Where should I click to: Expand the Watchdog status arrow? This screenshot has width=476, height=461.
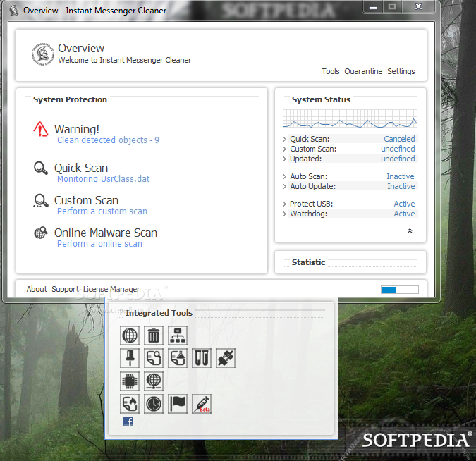coord(285,214)
